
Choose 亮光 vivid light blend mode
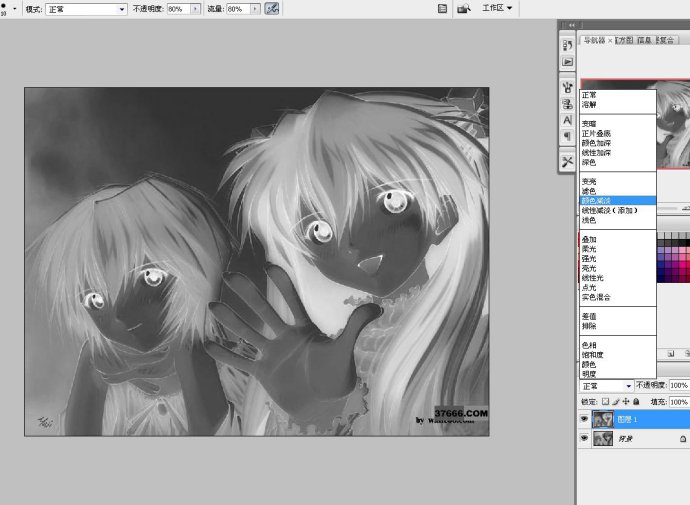[x=617, y=268]
